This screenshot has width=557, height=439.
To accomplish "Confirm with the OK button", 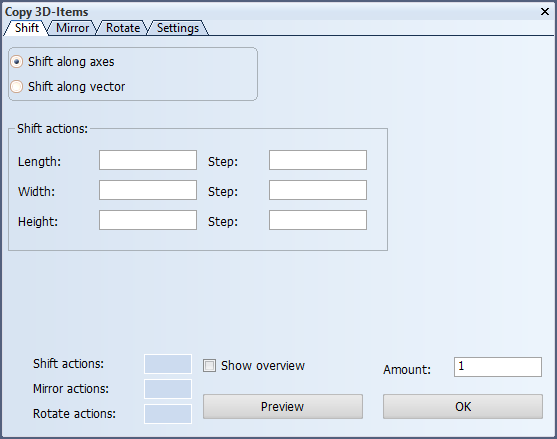I will pyautogui.click(x=463, y=406).
